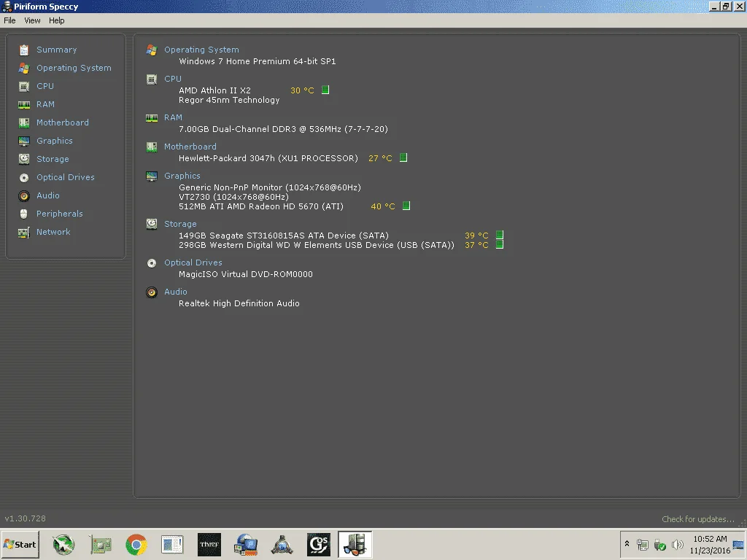747x560 pixels.
Task: Click the green indicator beside CPU 30 °C
Action: (325, 90)
